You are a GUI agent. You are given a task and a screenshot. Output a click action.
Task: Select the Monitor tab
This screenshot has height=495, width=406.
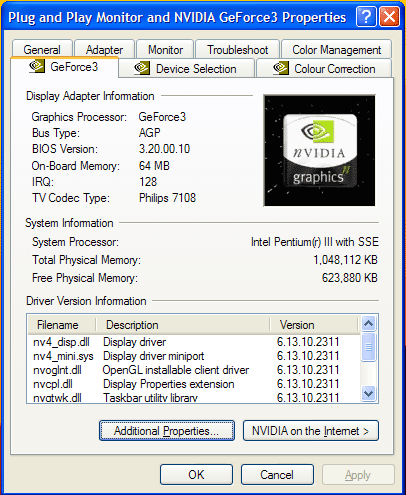pos(165,50)
